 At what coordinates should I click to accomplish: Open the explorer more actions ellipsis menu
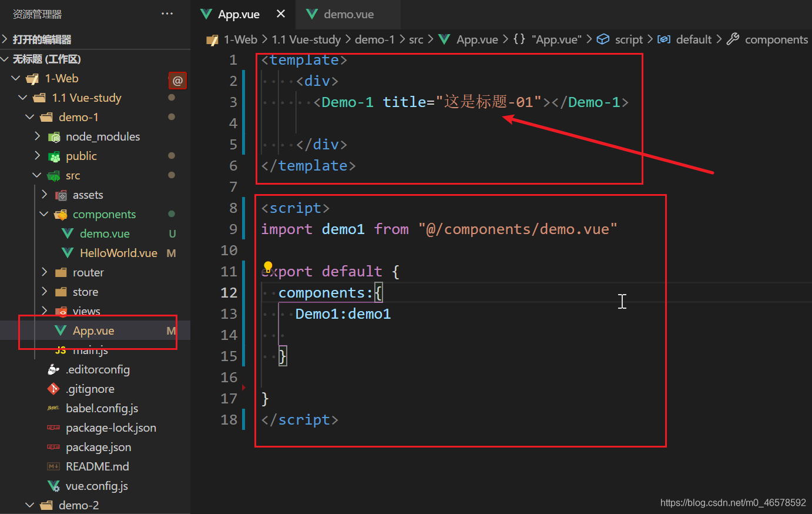click(x=167, y=14)
